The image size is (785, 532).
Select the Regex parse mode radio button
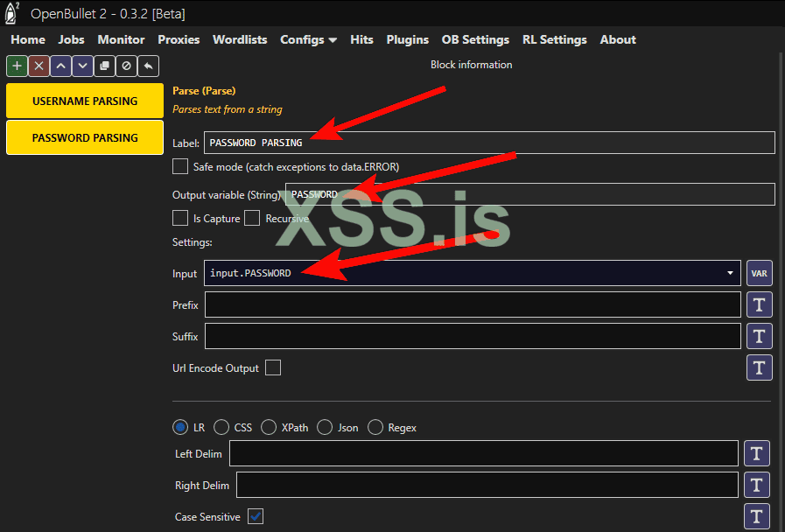375,427
